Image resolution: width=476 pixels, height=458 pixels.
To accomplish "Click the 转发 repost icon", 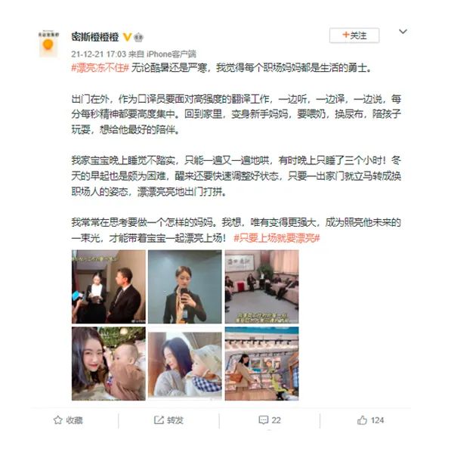I will (159, 420).
